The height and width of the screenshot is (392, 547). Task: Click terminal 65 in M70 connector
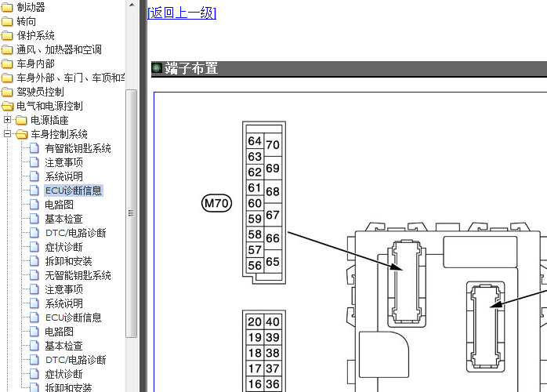coord(273,261)
